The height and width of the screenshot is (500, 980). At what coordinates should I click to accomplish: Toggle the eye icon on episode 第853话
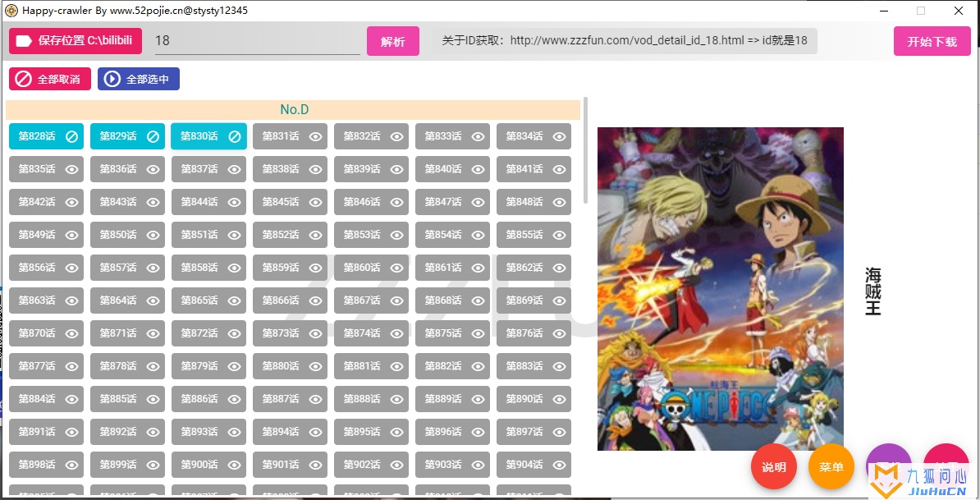tap(397, 235)
